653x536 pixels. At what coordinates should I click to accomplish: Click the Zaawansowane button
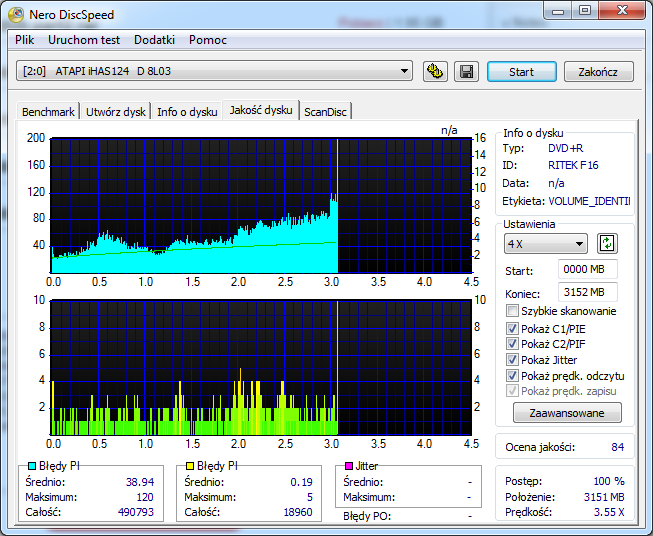point(567,413)
